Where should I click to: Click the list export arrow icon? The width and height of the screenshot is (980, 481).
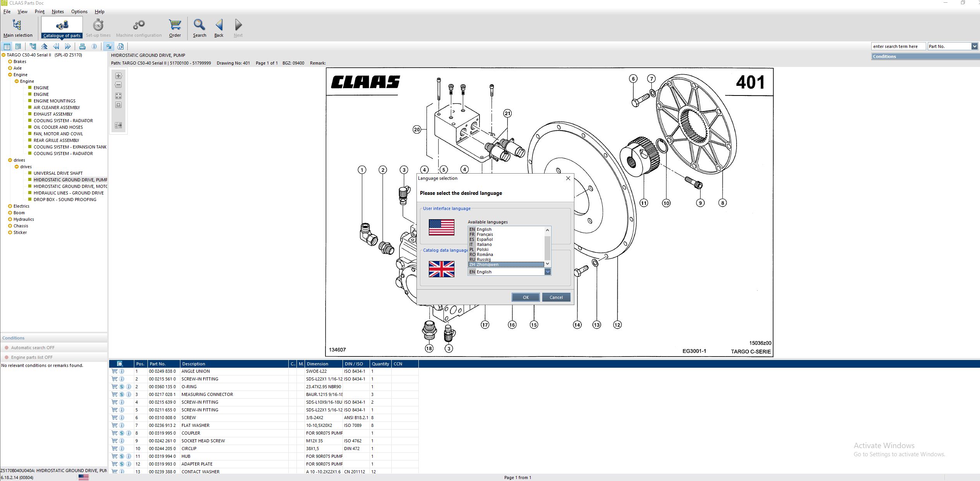pyautogui.click(x=118, y=125)
